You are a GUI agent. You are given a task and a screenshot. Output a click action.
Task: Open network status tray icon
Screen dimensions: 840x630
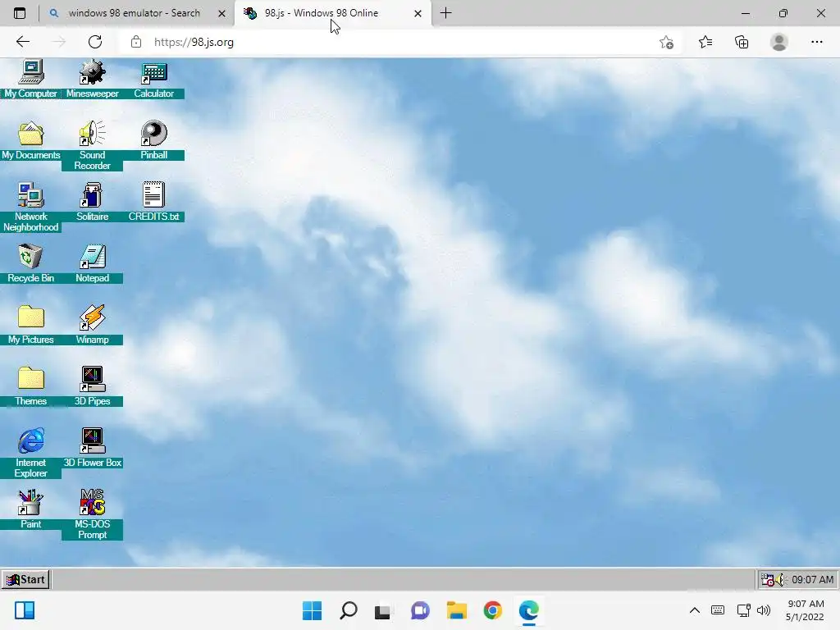tap(743, 610)
